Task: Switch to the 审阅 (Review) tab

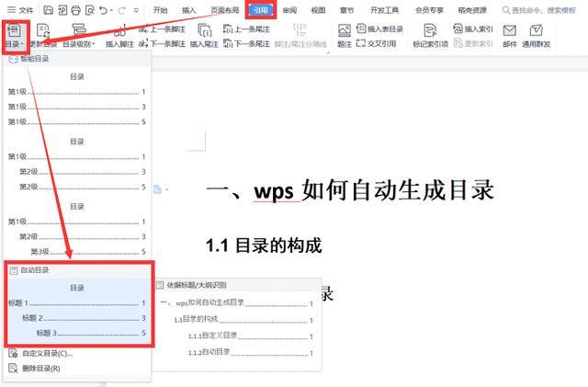Action: pyautogui.click(x=289, y=10)
